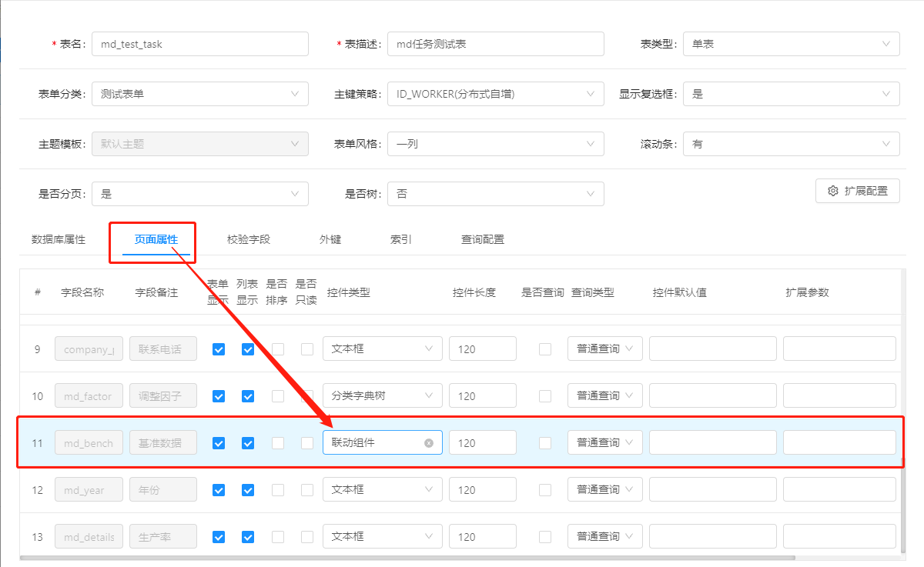924x567 pixels.
Task: Uncheck 列表显示 for the md_factor row
Action: coord(248,395)
